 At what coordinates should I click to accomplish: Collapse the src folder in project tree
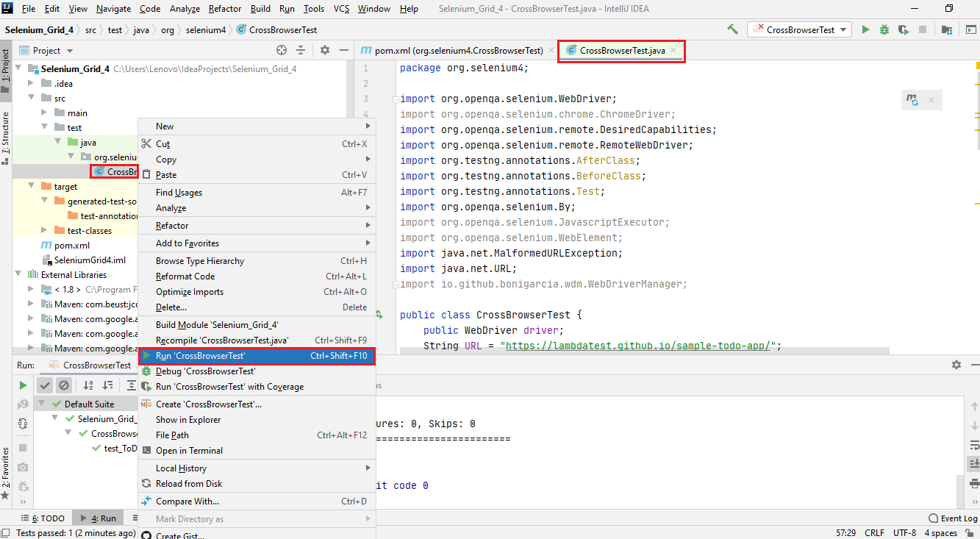(32, 98)
